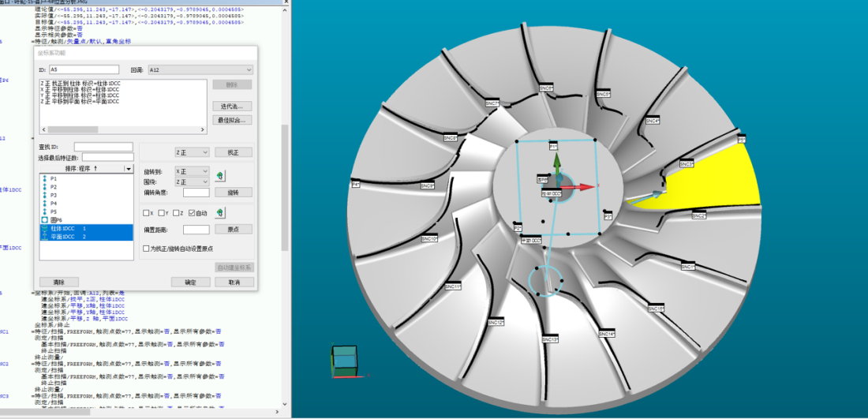Toggle the 自动 (auto) checkbox
Screen dimensions: 868x419
point(192,212)
